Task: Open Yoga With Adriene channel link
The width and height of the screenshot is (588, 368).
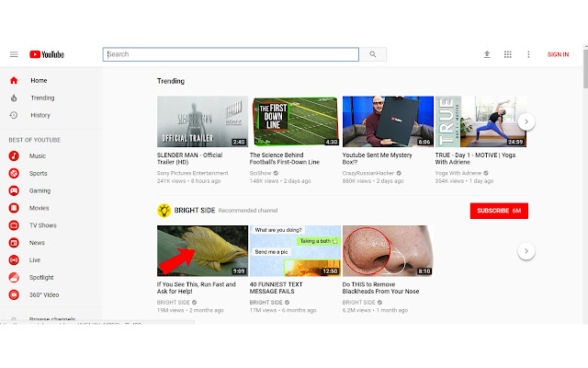Action: (x=458, y=173)
